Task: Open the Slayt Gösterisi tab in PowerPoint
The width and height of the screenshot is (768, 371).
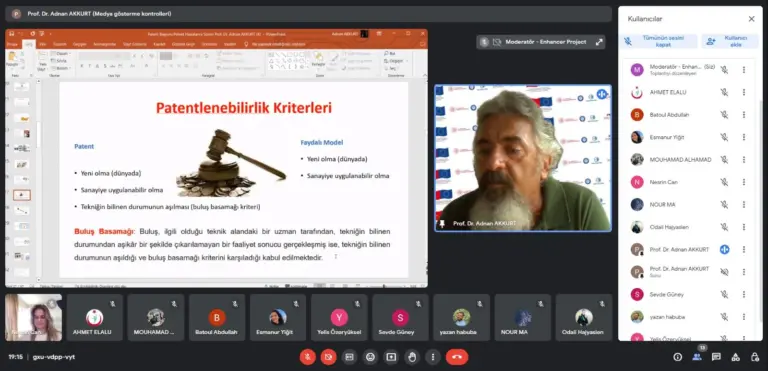Action: tap(135, 44)
